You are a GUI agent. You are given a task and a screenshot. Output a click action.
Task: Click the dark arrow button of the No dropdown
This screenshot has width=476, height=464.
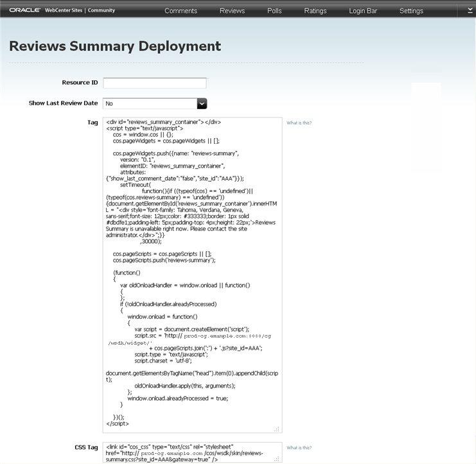tap(202, 104)
